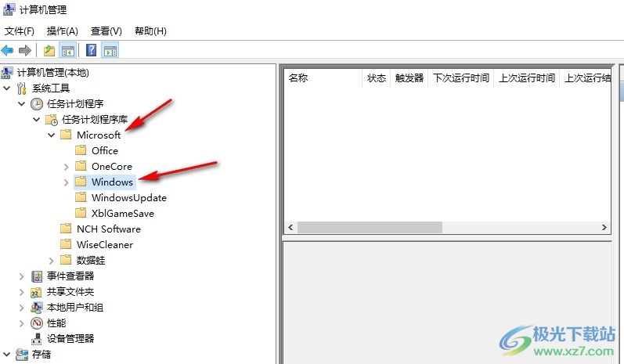Click the NCH Software folder icon
Image resolution: width=624 pixels, height=364 pixels.
[66, 229]
